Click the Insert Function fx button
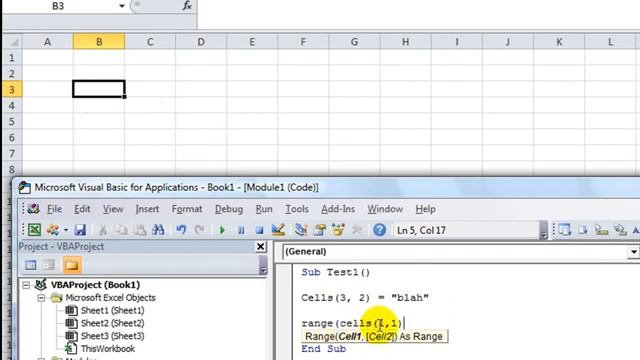Viewport: 640px width, 360px height. click(x=187, y=6)
